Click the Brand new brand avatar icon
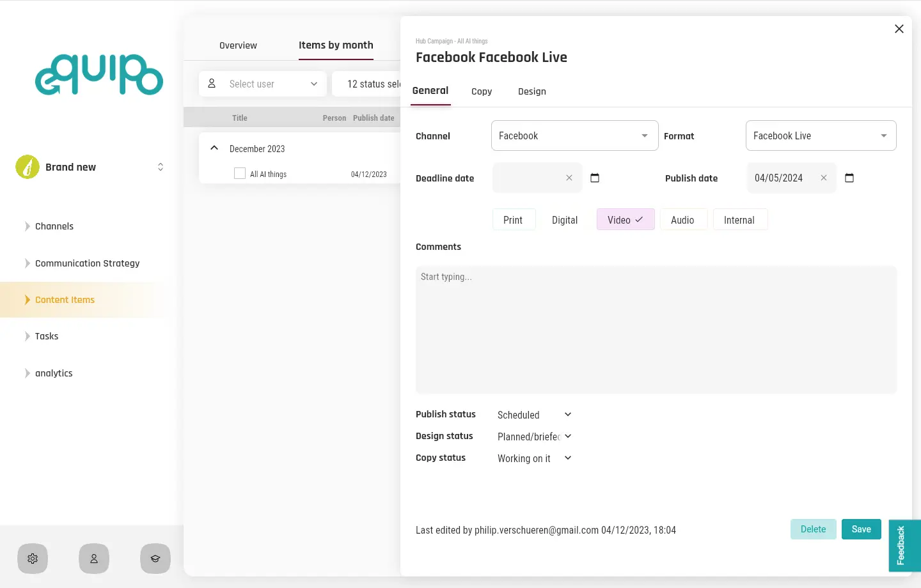The height and width of the screenshot is (588, 921). click(x=28, y=167)
